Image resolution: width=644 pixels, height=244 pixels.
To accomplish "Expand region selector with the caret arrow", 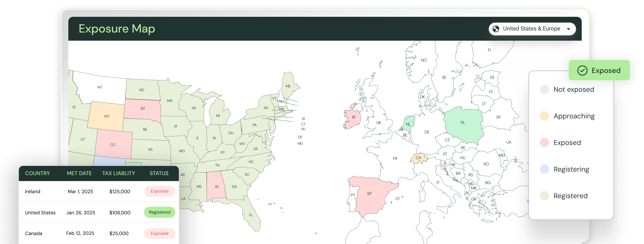I will [x=568, y=29].
